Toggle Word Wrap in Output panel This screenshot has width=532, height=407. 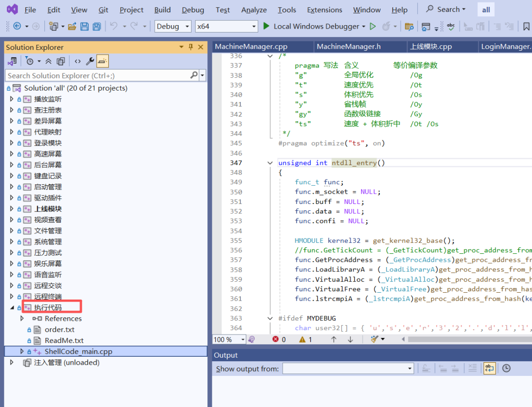(489, 368)
